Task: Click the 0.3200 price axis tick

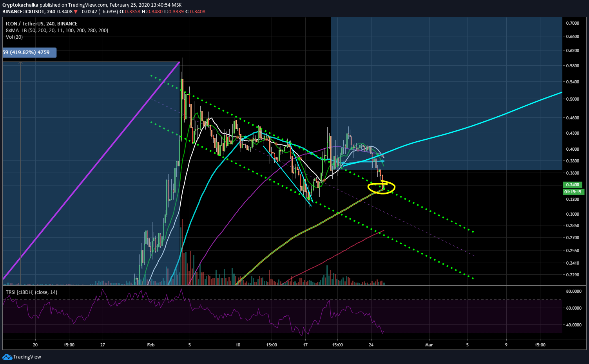Action: 573,199
